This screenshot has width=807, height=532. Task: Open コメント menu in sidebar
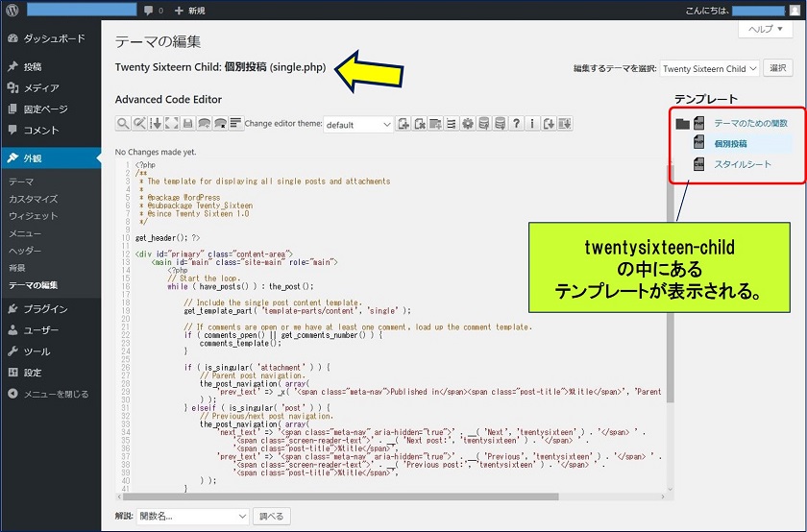tap(50, 131)
